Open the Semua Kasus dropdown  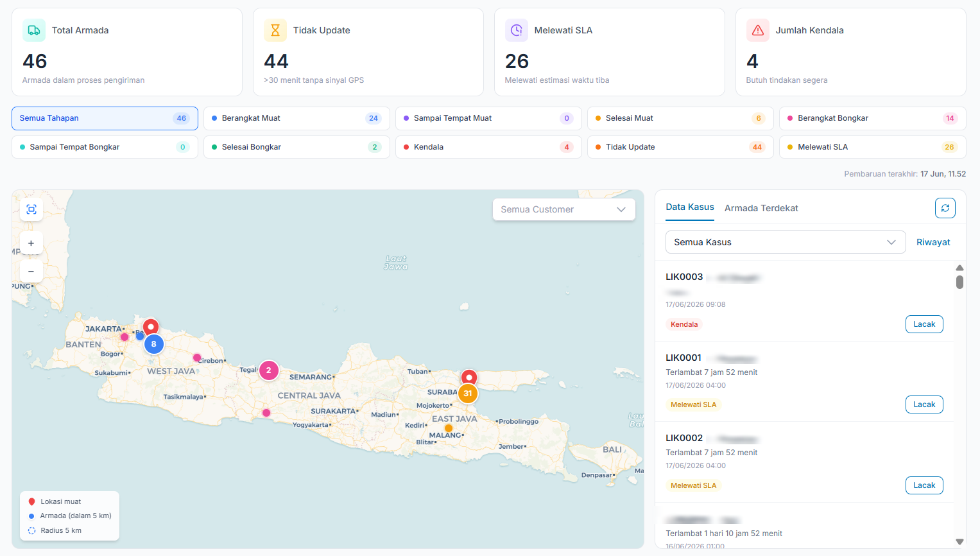786,242
